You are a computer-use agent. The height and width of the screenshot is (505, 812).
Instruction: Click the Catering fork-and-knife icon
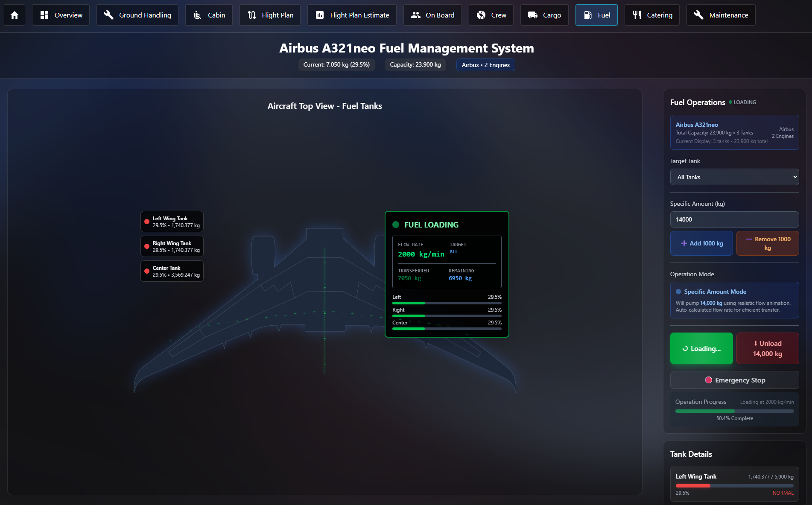click(637, 15)
